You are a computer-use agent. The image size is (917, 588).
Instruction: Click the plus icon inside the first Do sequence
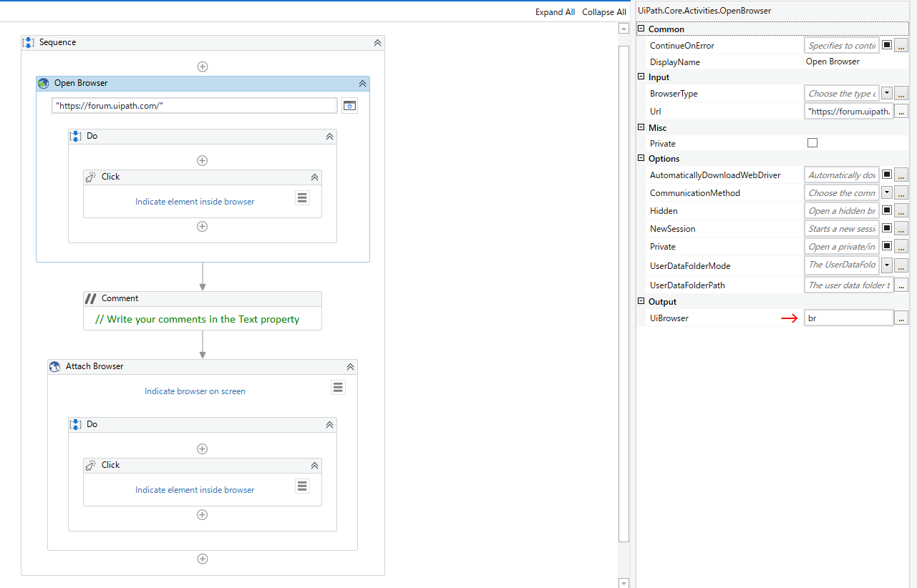click(x=203, y=160)
